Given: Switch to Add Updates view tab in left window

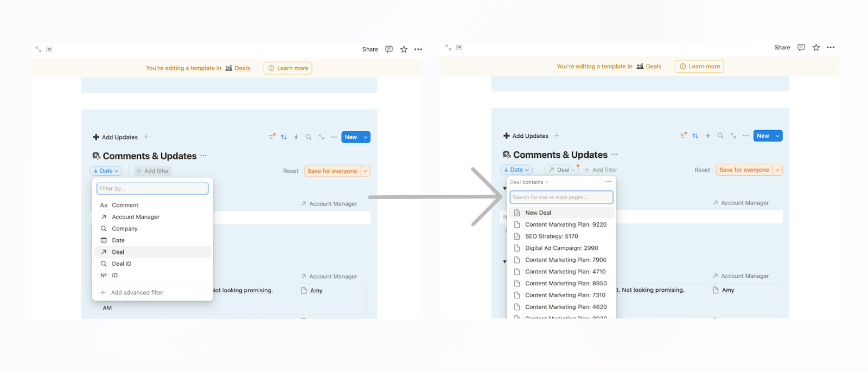Looking at the screenshot, I should click(x=116, y=137).
